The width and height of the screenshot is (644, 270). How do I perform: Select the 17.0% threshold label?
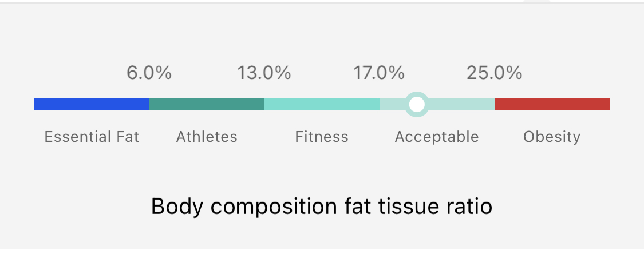pos(379,73)
